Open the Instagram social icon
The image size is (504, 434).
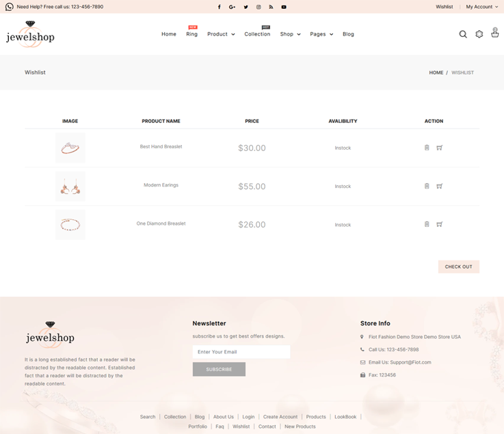(258, 7)
